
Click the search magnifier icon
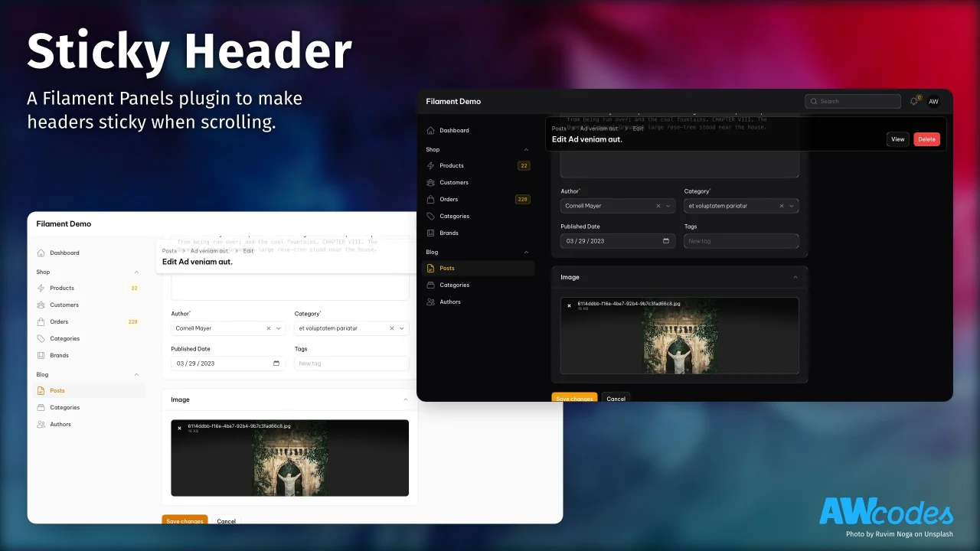point(813,101)
